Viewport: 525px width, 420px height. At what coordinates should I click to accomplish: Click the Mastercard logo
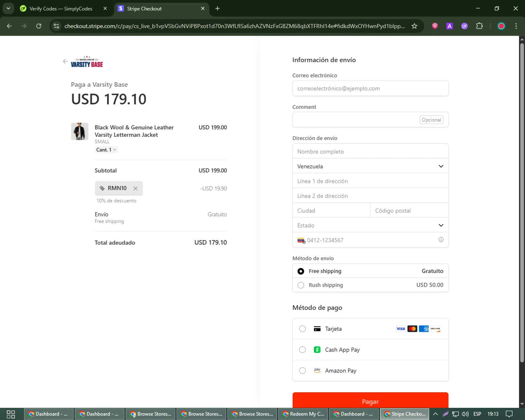(412, 329)
